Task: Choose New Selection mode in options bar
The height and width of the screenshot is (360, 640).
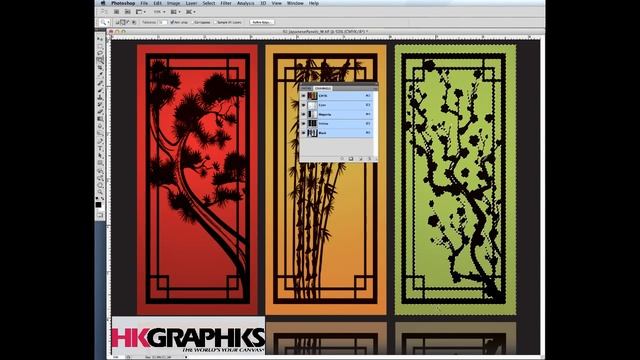Action: [x=118, y=22]
